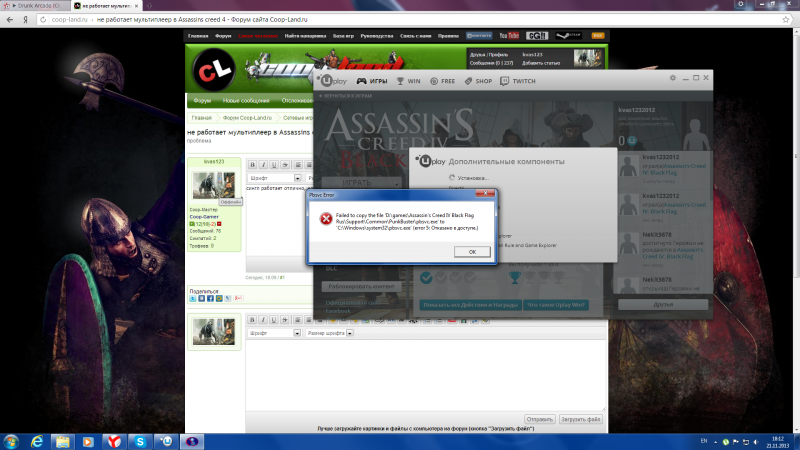Open Internet Explorer from the taskbar
The width and height of the screenshot is (800, 450).
tap(37, 441)
